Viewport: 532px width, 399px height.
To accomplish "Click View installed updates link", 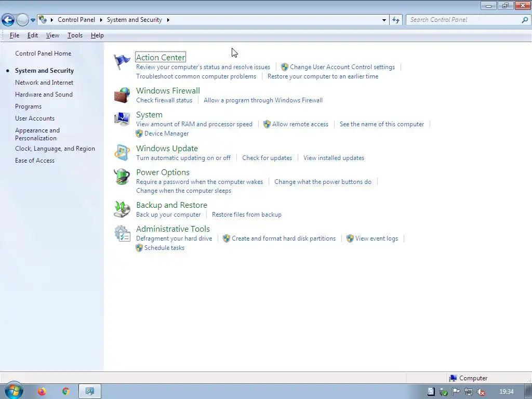I will pyautogui.click(x=334, y=158).
